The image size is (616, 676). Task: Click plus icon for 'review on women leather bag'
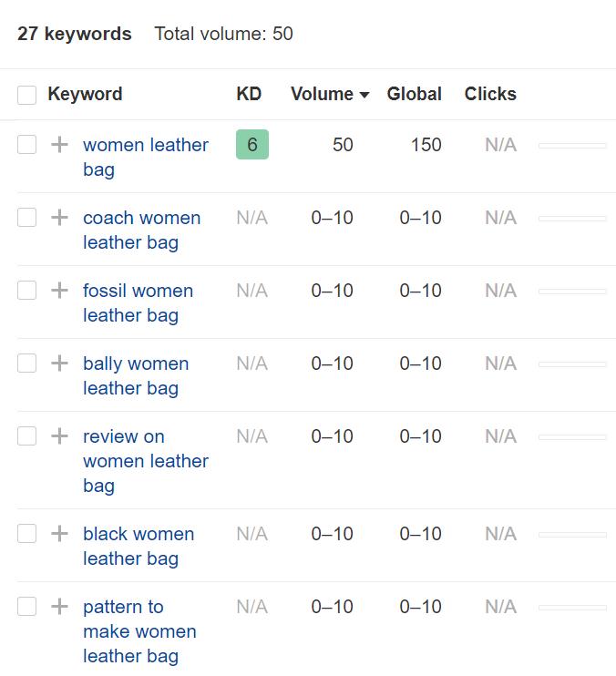[x=59, y=436]
